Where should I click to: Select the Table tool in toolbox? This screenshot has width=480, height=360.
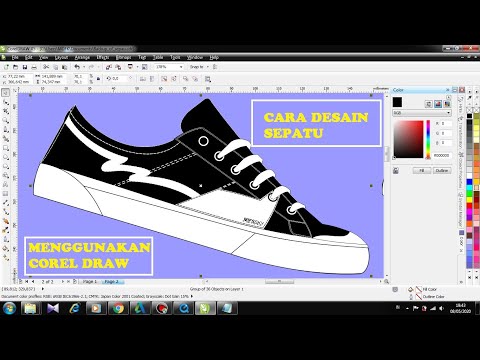pyautogui.click(x=6, y=194)
